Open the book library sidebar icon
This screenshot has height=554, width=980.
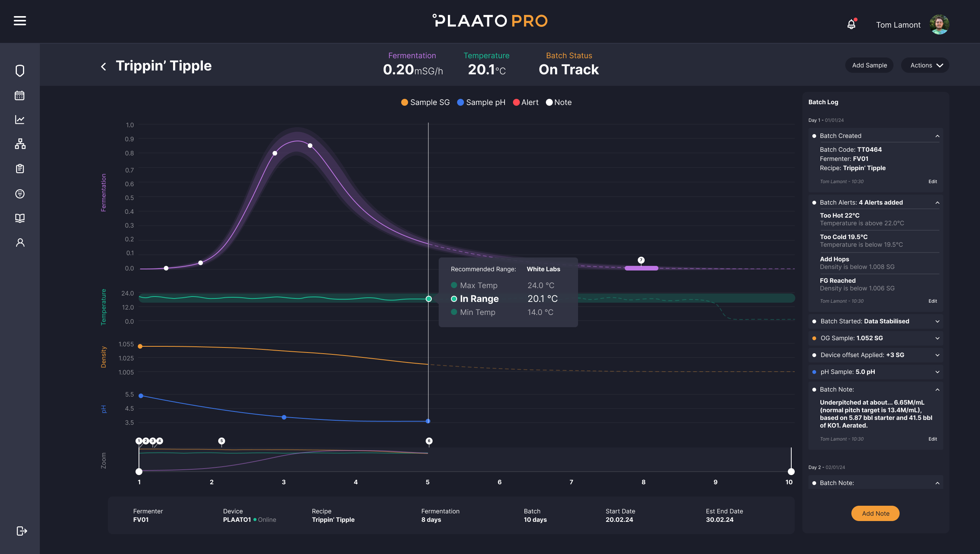pyautogui.click(x=20, y=218)
